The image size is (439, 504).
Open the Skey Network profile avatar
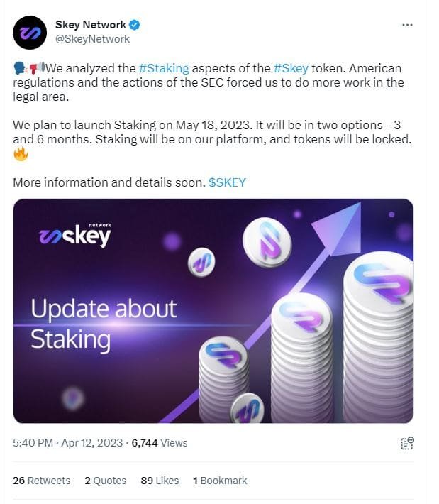(30, 32)
